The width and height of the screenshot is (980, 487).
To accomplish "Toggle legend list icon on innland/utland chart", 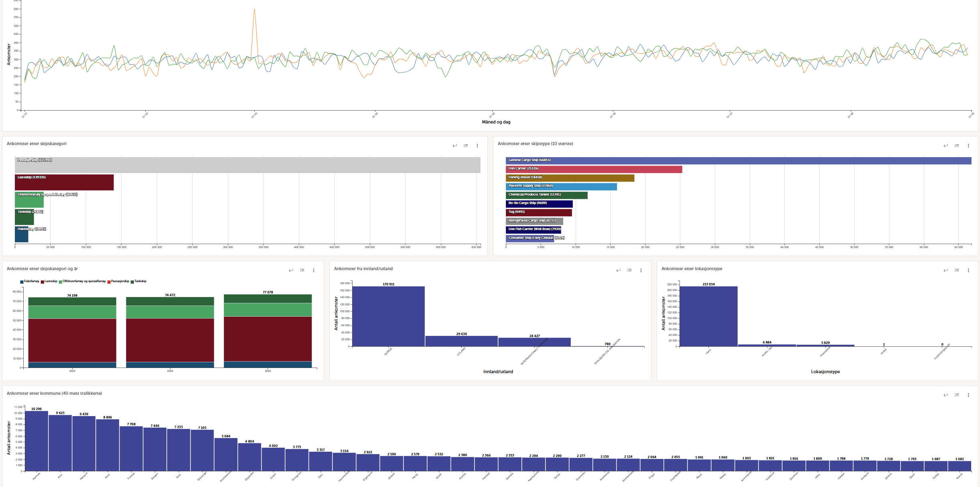I will [629, 270].
